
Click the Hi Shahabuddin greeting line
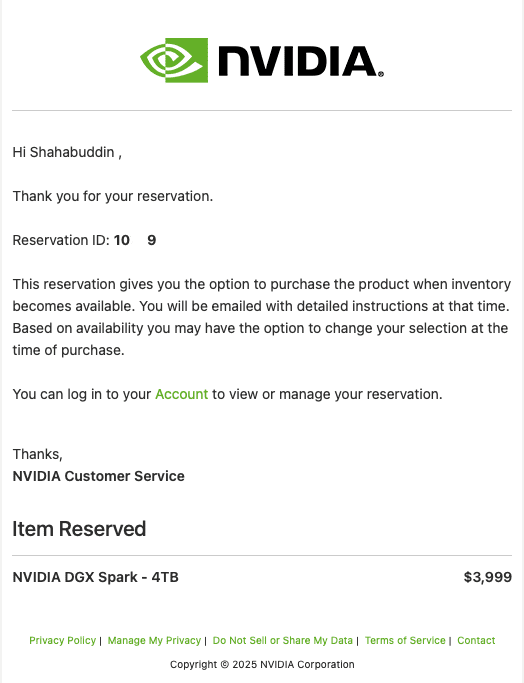(x=67, y=152)
